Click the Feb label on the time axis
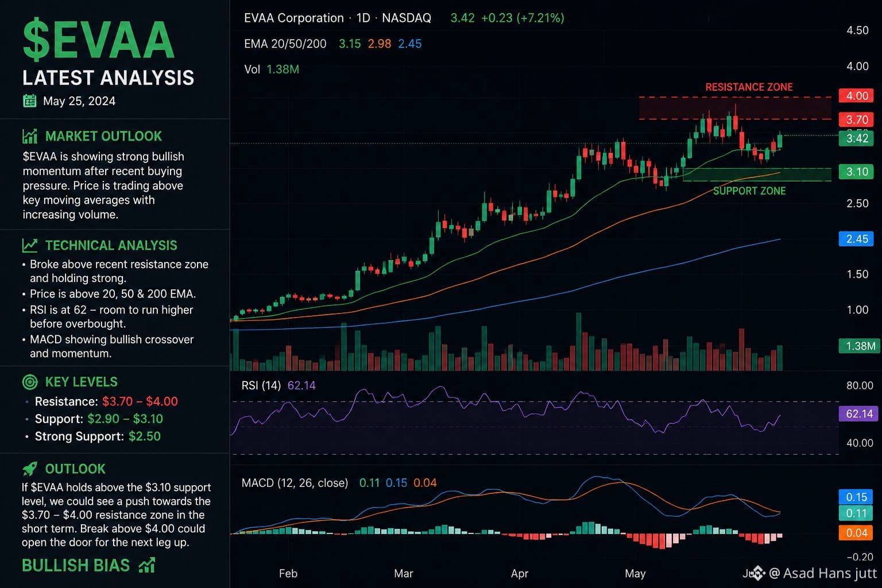The width and height of the screenshot is (882, 588). tap(288, 574)
